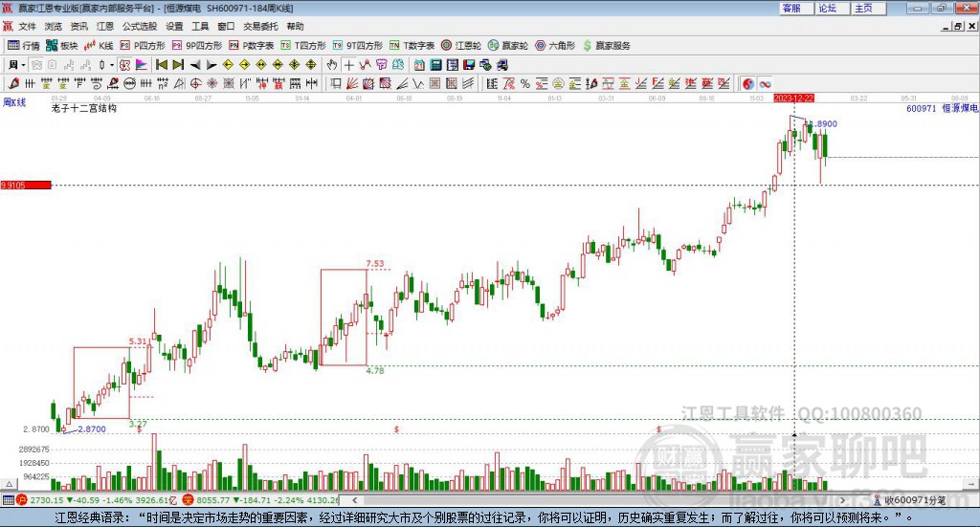Viewport: 980px width, 527px height.
Task: Open the 9P四方形 tool
Action: point(197,46)
